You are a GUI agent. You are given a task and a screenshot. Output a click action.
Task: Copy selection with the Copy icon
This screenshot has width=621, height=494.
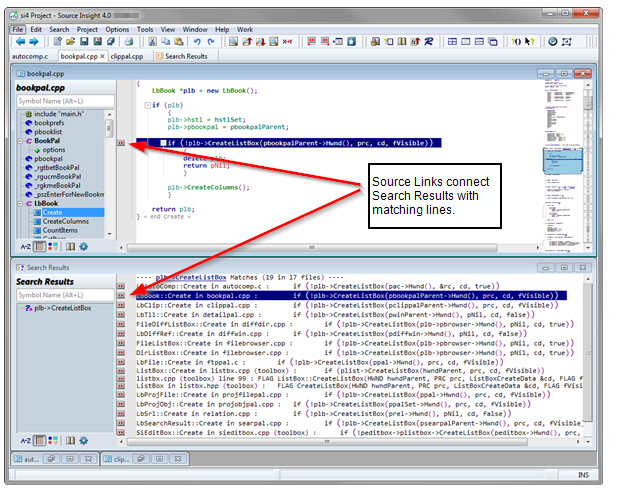point(166,41)
